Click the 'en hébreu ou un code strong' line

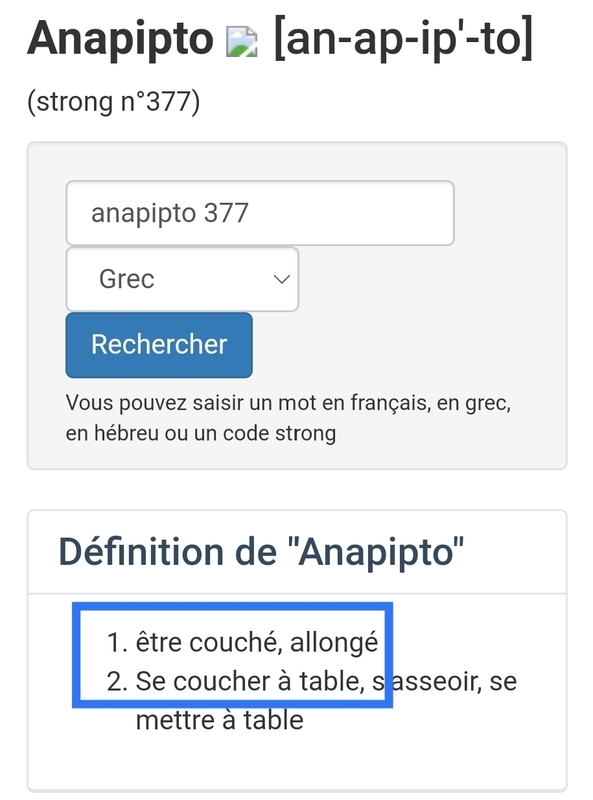click(201, 434)
